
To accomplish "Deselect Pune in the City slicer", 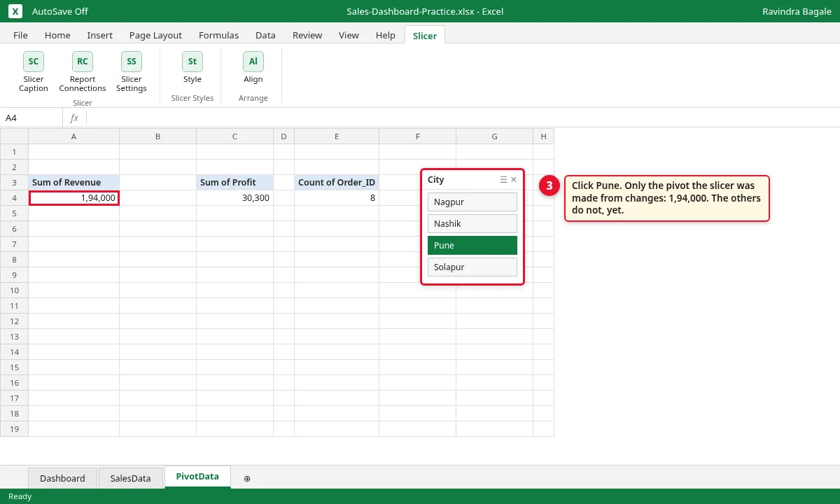I will (x=472, y=246).
